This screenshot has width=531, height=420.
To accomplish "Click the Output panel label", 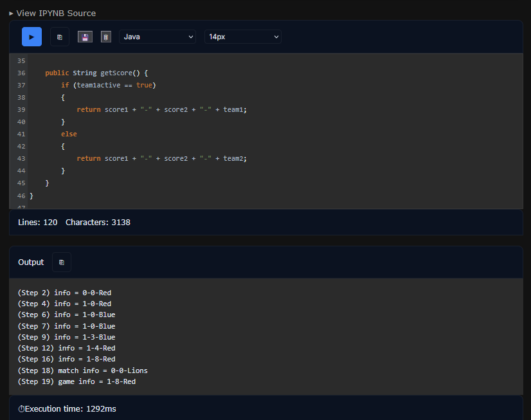I will click(x=31, y=262).
